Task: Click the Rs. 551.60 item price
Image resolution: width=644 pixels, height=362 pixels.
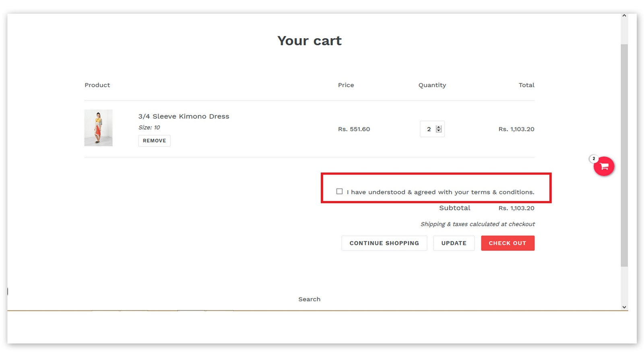Action: pyautogui.click(x=354, y=129)
